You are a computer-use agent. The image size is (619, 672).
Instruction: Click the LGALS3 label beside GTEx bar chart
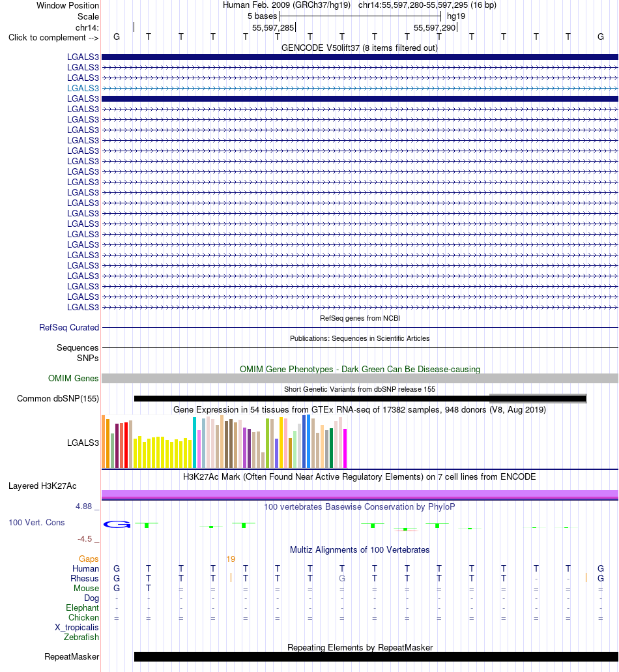[x=83, y=443]
